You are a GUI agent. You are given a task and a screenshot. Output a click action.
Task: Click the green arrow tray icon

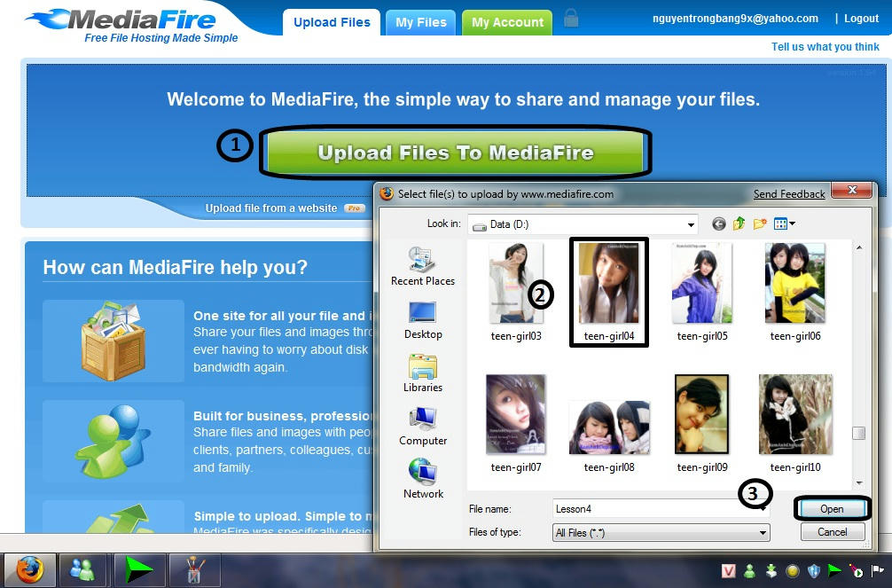coord(834,571)
